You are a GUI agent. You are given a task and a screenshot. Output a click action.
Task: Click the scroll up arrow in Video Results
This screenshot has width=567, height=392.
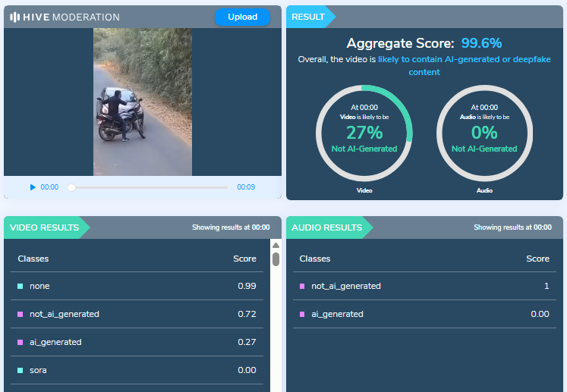[276, 246]
